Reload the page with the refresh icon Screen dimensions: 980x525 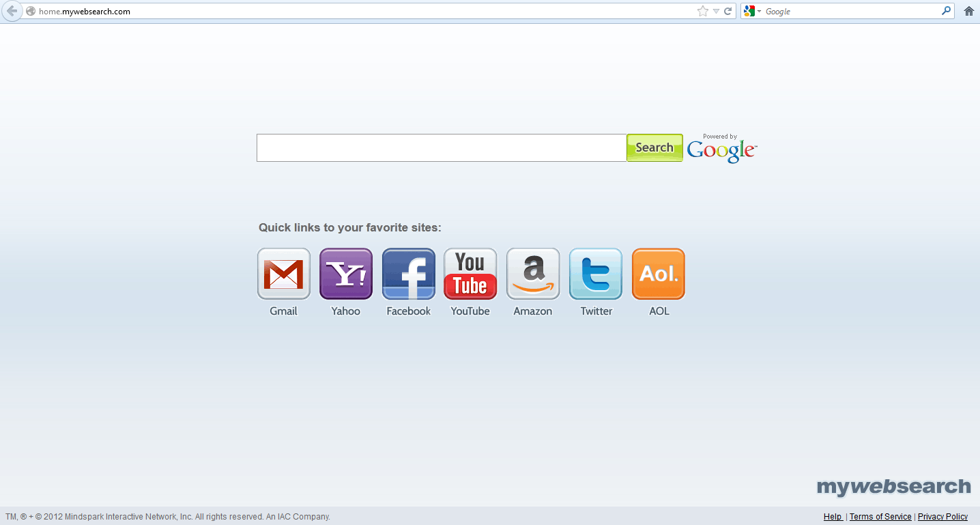pos(728,11)
